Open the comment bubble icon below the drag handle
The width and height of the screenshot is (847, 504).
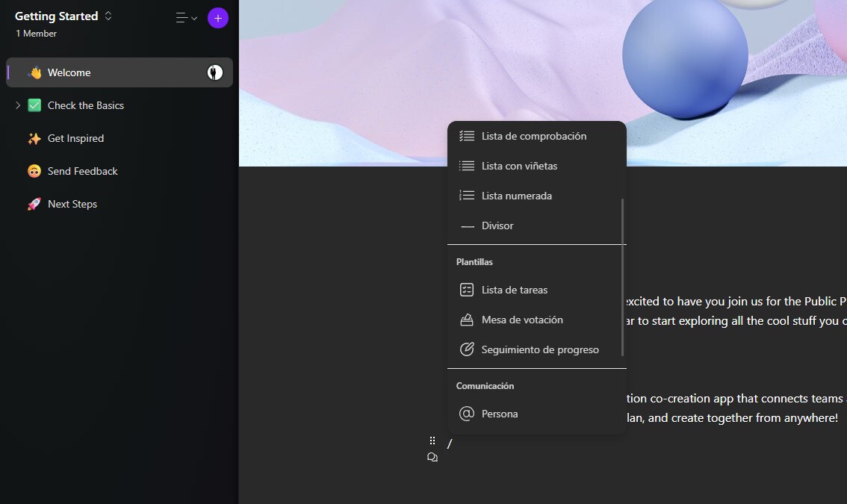point(432,457)
